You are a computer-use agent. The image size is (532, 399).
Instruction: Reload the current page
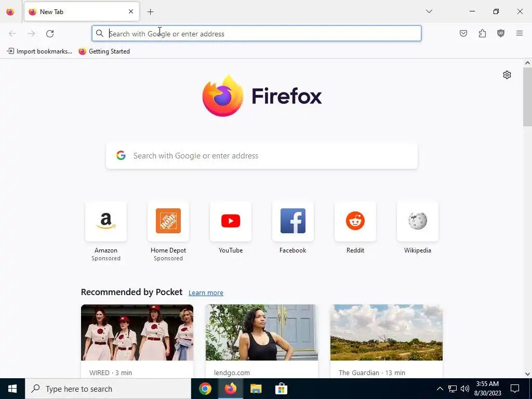tap(50, 34)
